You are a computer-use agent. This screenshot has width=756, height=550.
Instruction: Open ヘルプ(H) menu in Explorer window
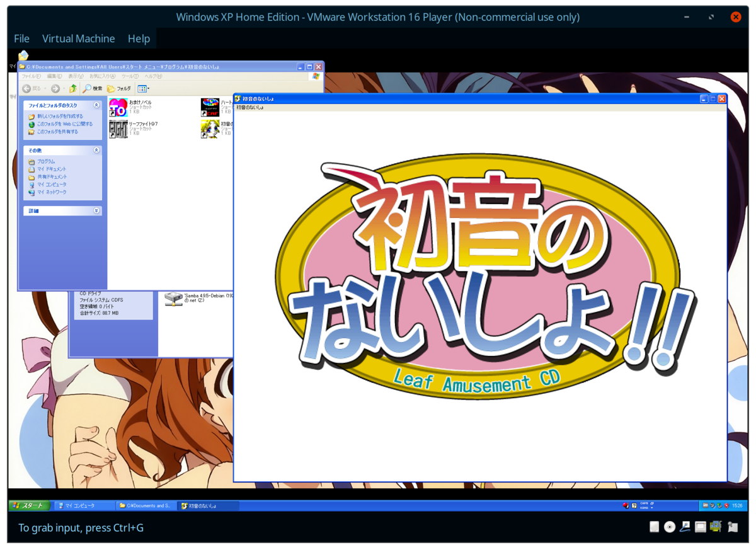coord(154,76)
